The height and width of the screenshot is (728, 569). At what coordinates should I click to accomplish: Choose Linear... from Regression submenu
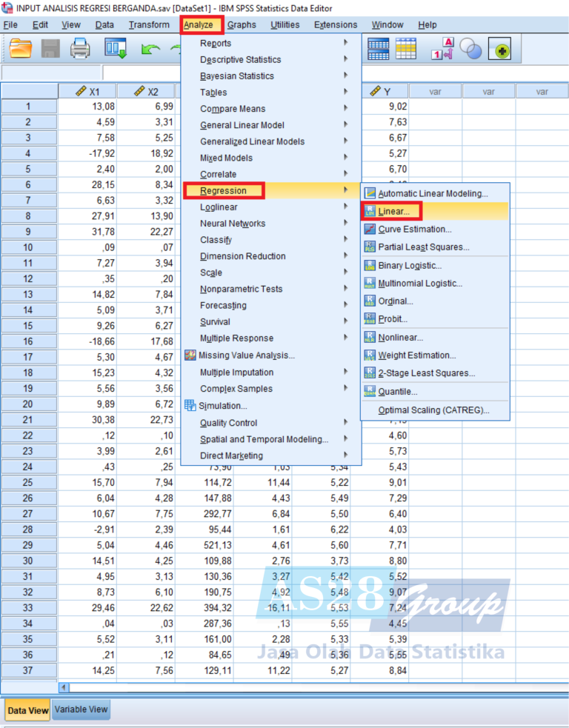pos(393,212)
